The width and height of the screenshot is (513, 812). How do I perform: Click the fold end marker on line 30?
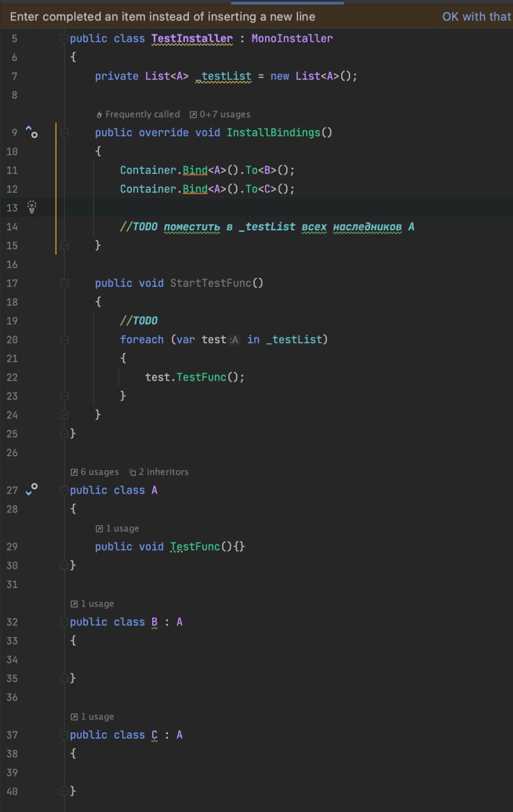(64, 565)
